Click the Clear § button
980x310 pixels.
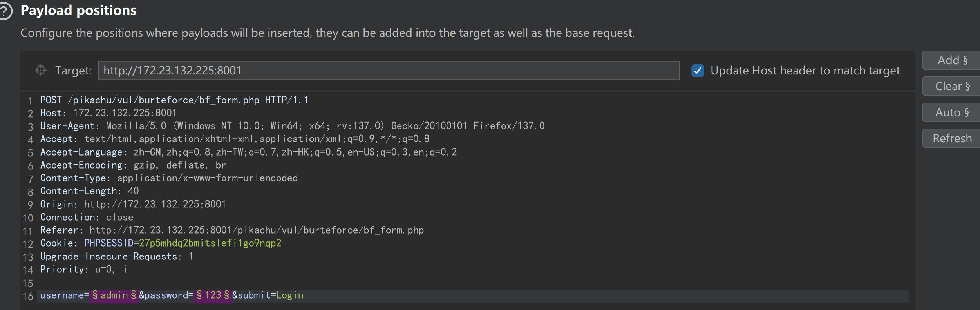coord(952,86)
